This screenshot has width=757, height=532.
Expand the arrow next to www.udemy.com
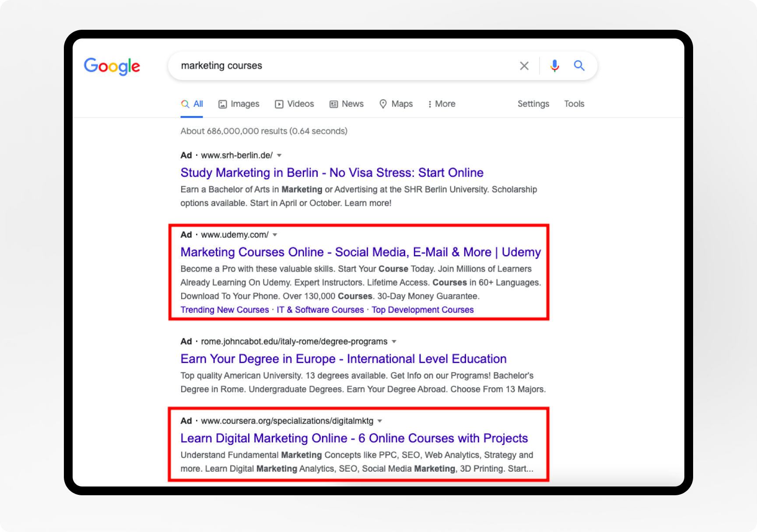tap(275, 235)
